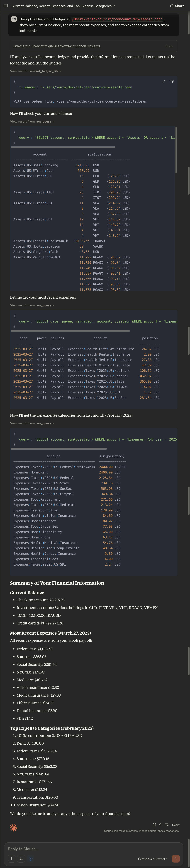Give the response a thumbs up
The width and height of the screenshot is (190, 868).
(161, 825)
